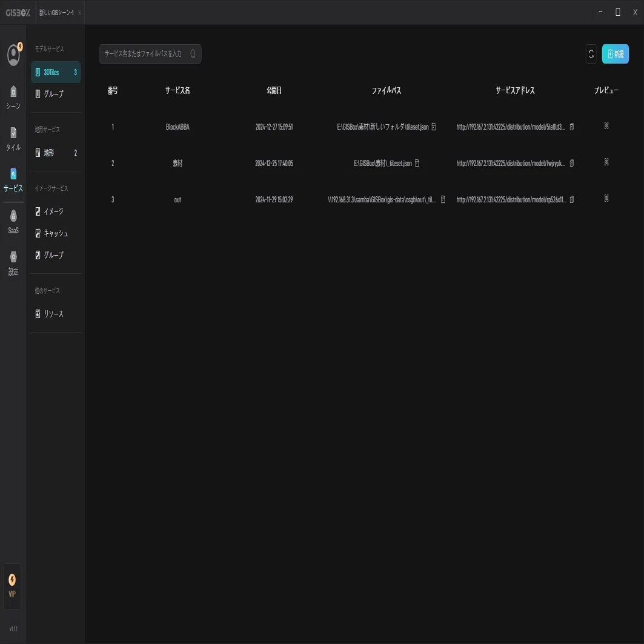Click the サービスアドレス column header
644x644 pixels.
(515, 90)
